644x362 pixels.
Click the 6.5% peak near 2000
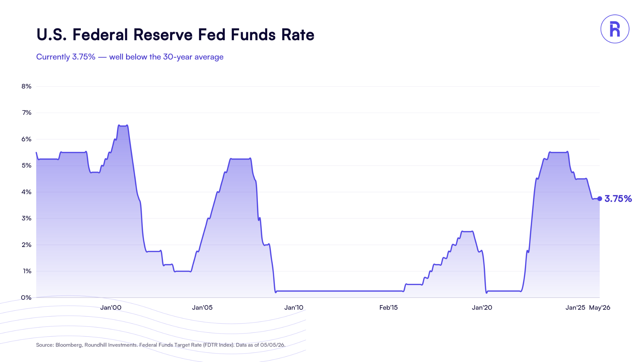click(x=123, y=126)
